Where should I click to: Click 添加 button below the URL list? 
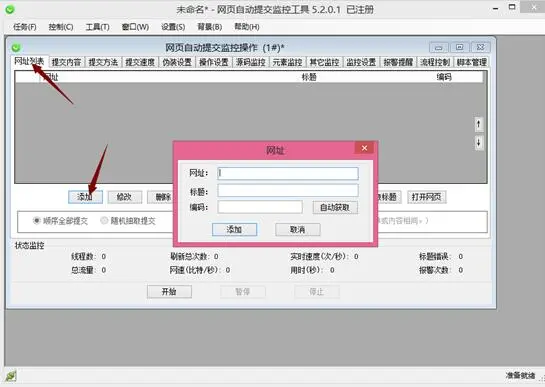tap(86, 197)
